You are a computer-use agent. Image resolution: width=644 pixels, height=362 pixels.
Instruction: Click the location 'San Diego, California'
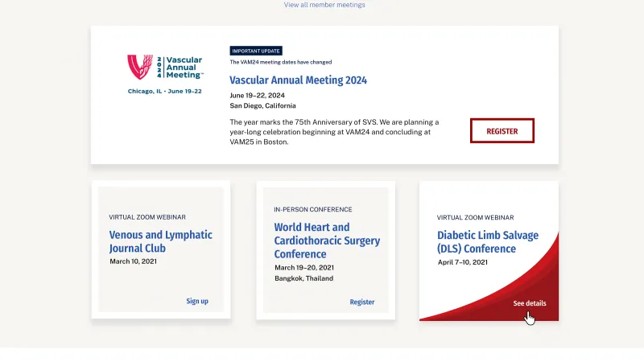(x=263, y=106)
